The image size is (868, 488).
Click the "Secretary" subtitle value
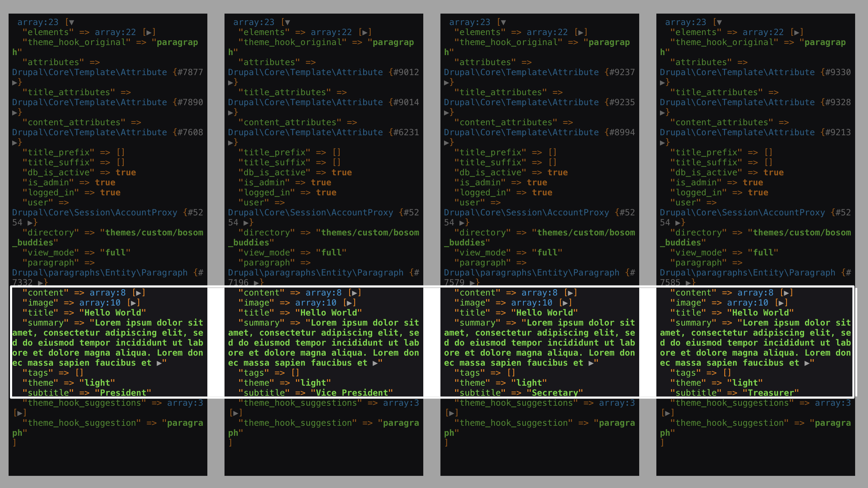[x=554, y=393]
